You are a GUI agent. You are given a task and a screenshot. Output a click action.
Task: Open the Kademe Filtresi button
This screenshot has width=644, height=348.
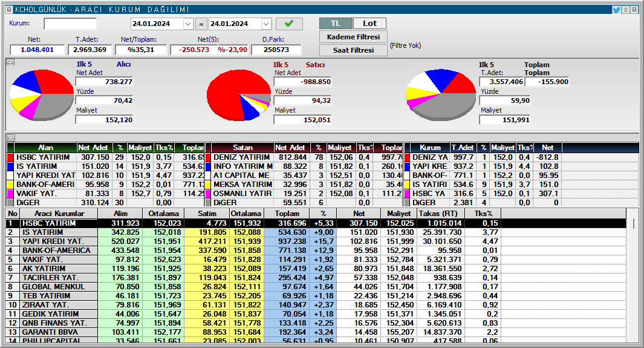353,37
